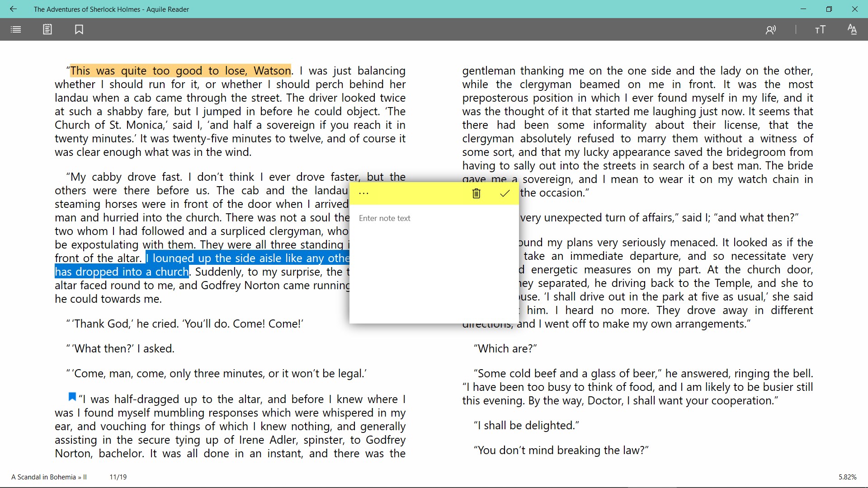This screenshot has height=488, width=868.
Task: Start read aloud text-to-speech
Action: pos(771,30)
